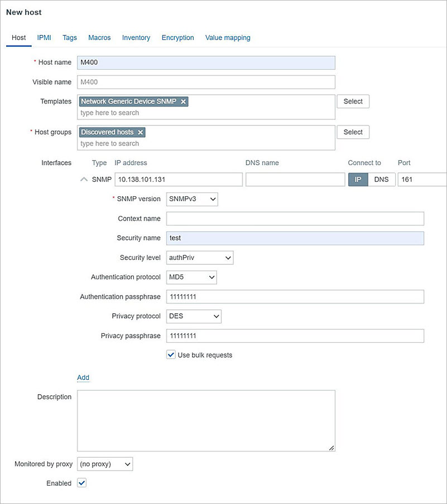Change the Authentication protocol from MD5
This screenshot has height=504, width=447.
tap(191, 277)
